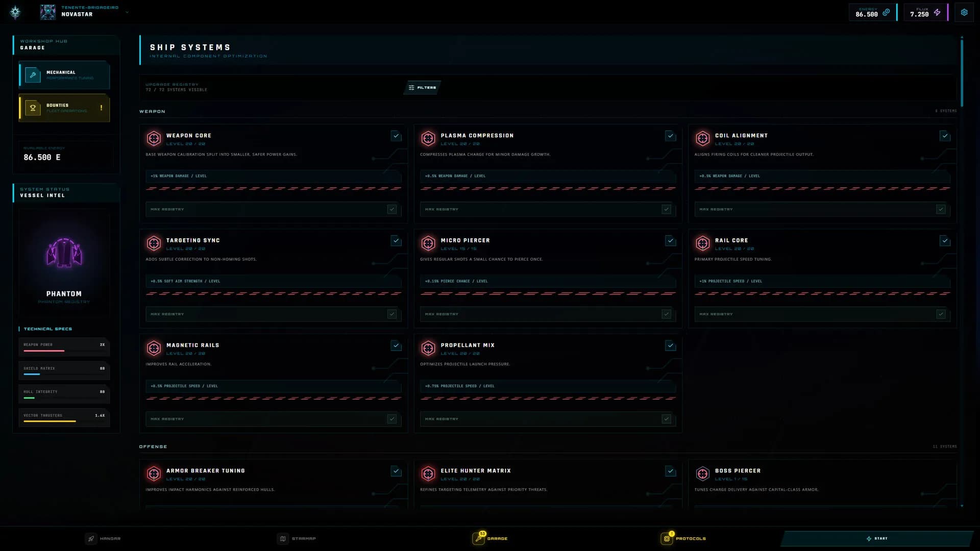Viewport: 980px width, 551px height.
Task: Click Weapon Core Max Registry button
Action: coord(274,209)
